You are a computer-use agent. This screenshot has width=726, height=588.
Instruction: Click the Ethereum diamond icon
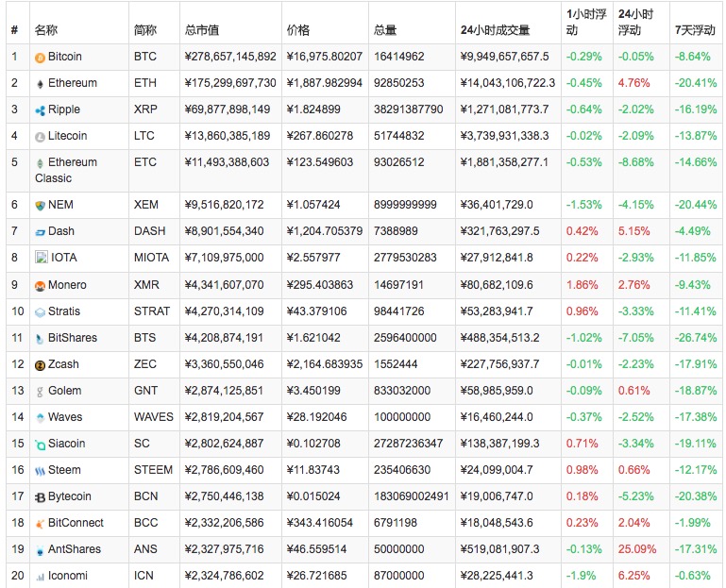[40, 84]
